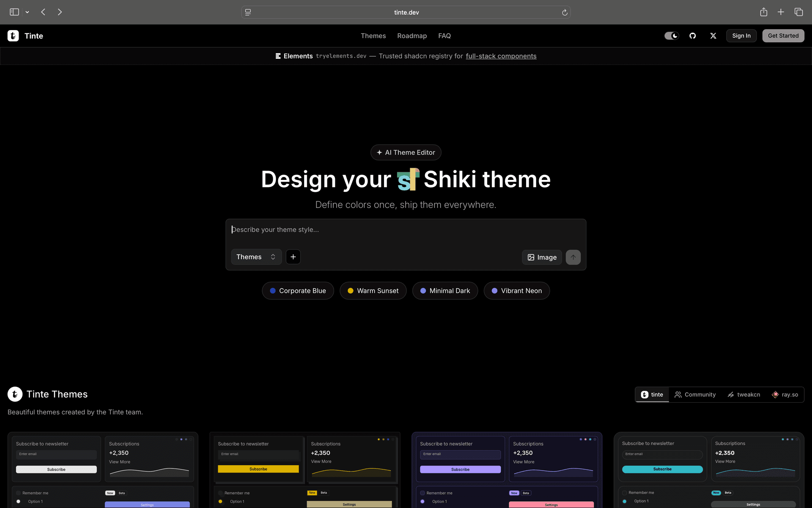Viewport: 812px width, 508px height.
Task: Open Safari sidebar panel icon
Action: tap(14, 12)
